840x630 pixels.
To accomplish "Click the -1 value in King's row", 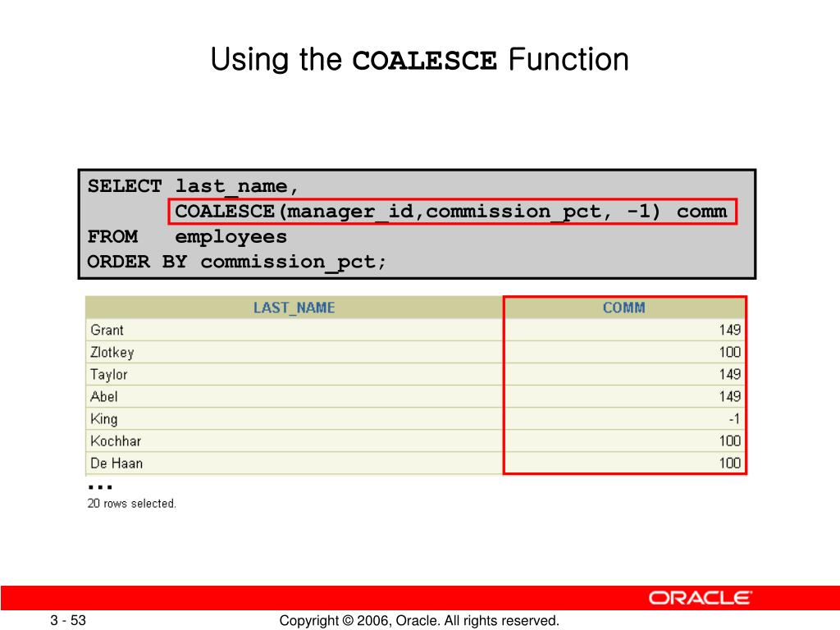I will coord(734,419).
